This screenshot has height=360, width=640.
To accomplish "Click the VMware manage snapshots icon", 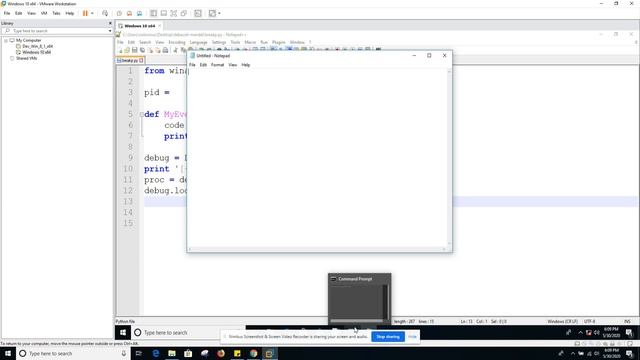I will [140, 13].
